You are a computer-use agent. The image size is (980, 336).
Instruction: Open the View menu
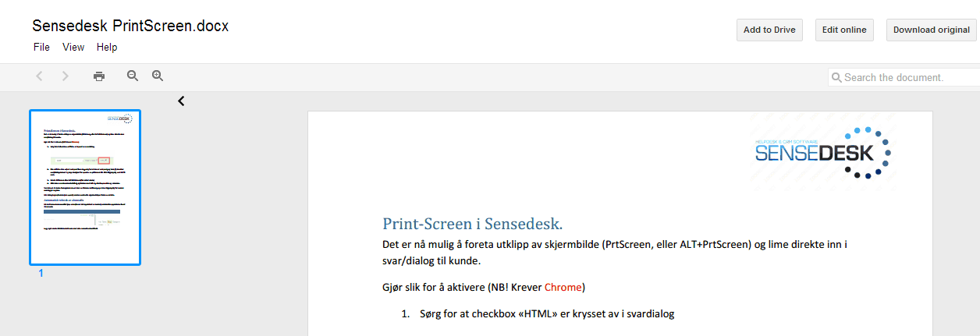point(73,48)
